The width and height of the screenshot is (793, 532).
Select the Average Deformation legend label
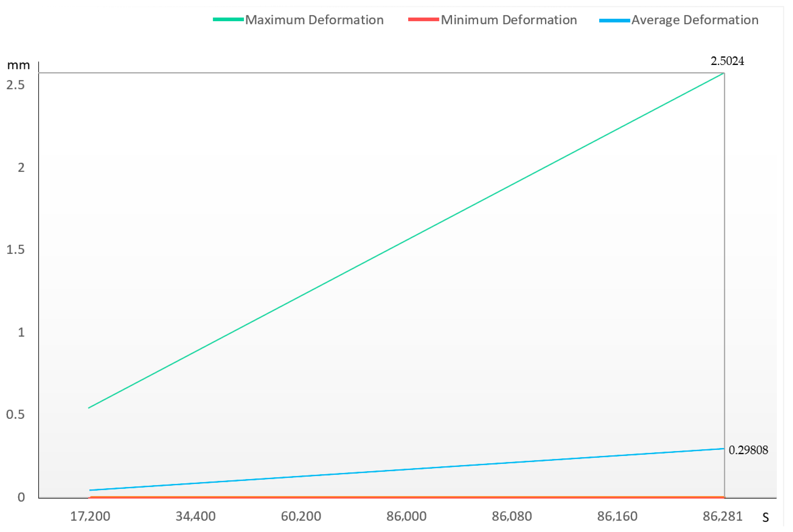695,20
